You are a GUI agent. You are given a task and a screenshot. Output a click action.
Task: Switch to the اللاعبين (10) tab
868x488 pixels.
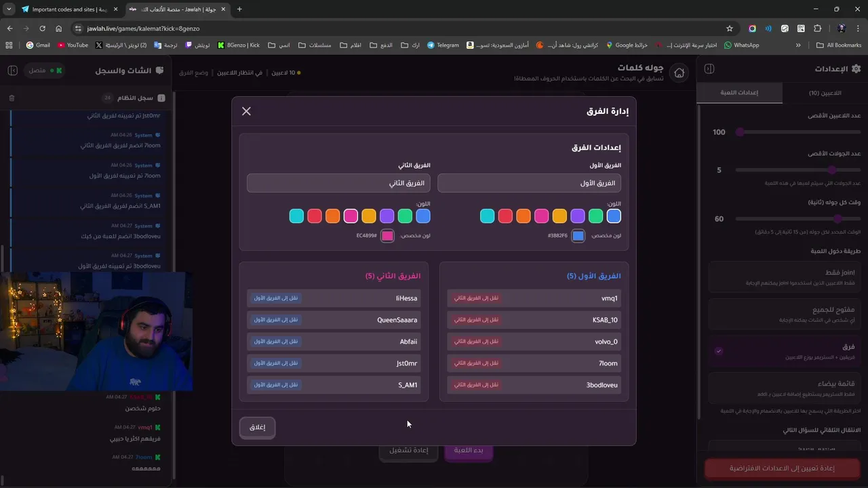825,93
